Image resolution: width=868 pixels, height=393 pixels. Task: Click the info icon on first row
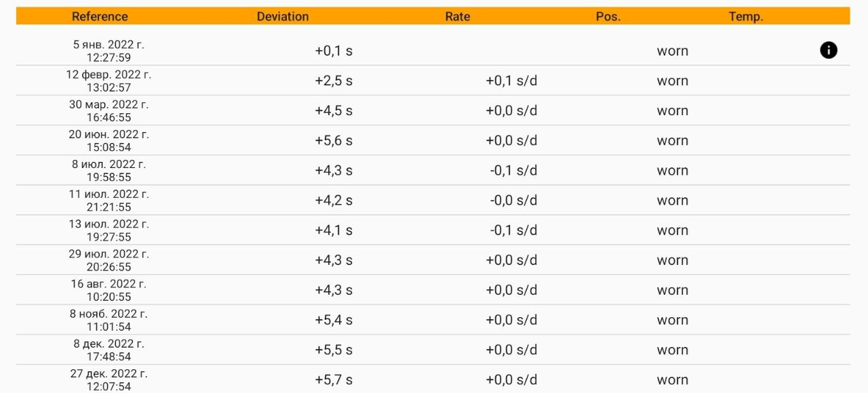(828, 50)
